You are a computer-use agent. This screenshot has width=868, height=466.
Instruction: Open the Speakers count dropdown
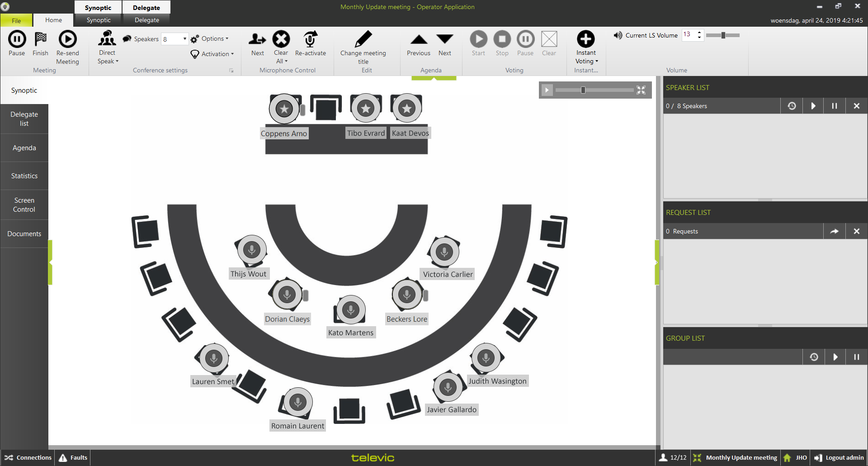[184, 39]
